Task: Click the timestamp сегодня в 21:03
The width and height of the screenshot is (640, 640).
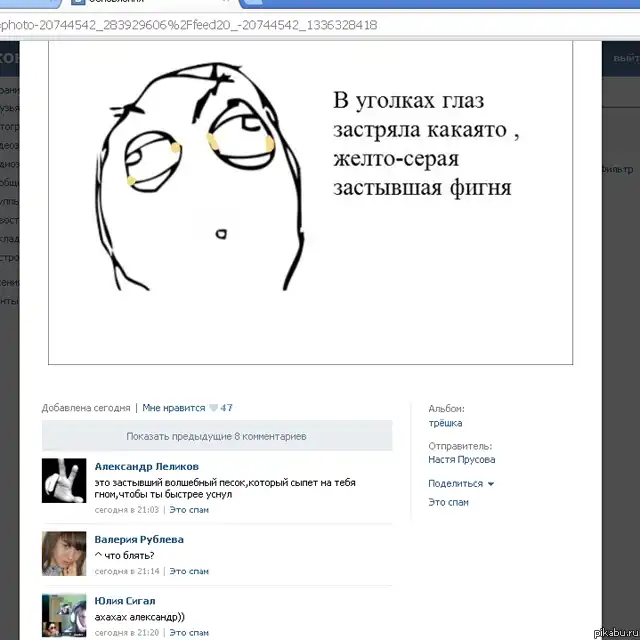Action: pyautogui.click(x=127, y=510)
